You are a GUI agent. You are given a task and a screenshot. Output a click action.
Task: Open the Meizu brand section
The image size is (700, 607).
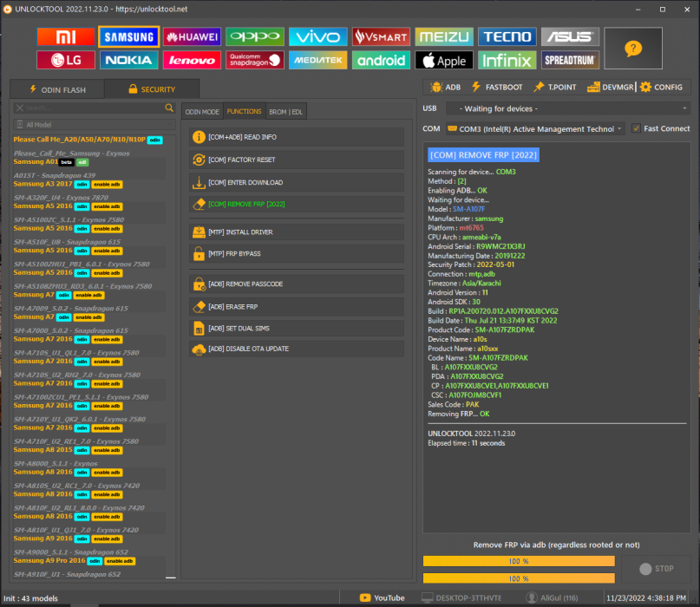coord(444,37)
